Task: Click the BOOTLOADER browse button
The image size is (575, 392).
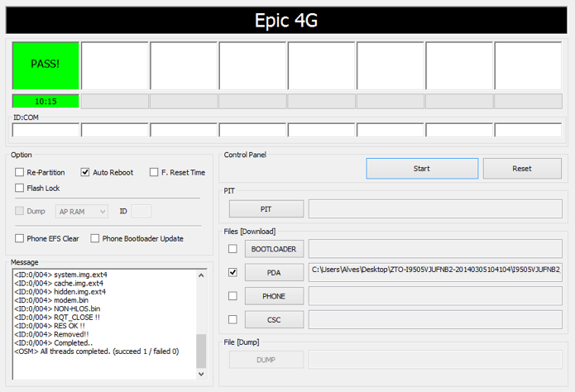Action: point(275,249)
